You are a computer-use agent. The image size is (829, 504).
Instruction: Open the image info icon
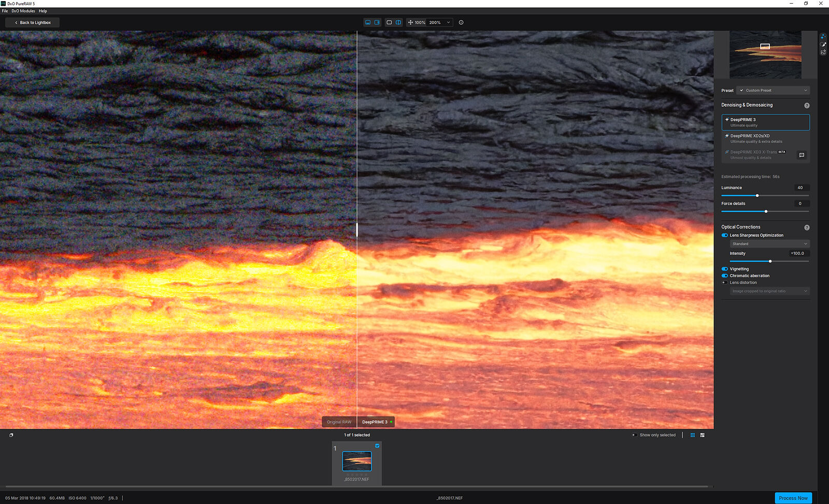(461, 22)
